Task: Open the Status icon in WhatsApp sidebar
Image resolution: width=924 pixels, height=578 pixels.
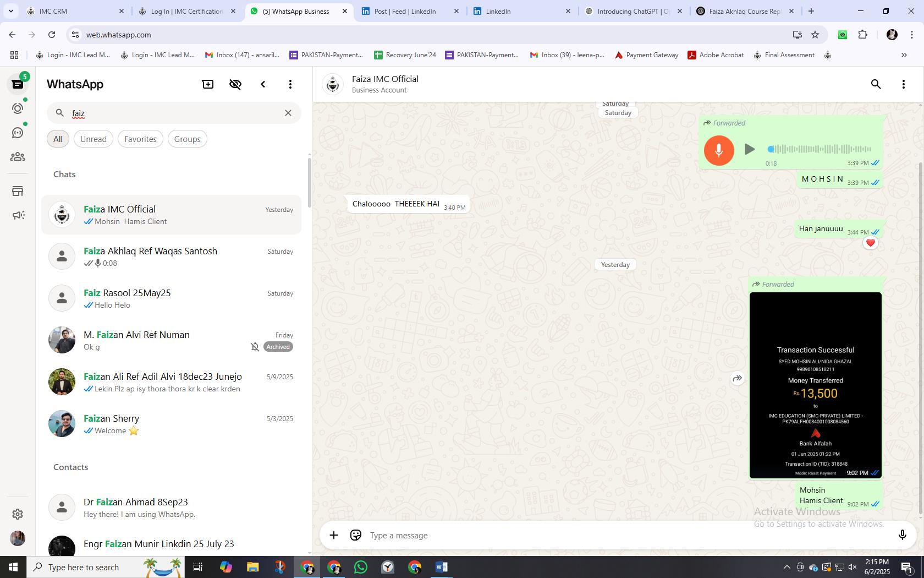Action: point(18,108)
